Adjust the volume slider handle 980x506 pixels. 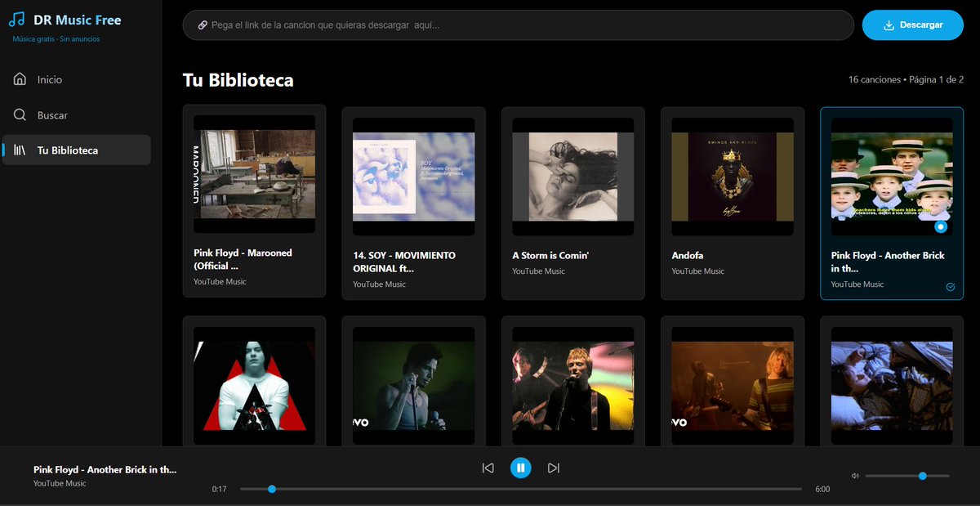(922, 476)
